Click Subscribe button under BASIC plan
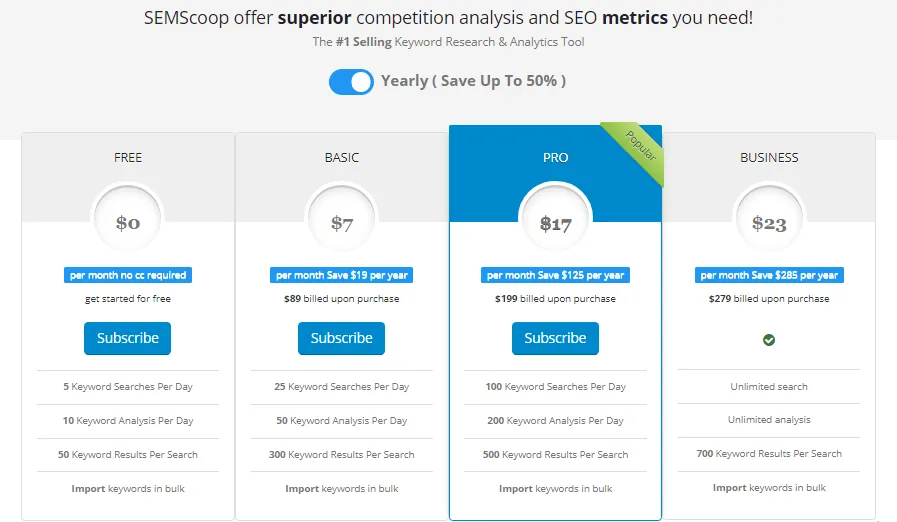Screen dimensions: 897x522 coord(341,338)
